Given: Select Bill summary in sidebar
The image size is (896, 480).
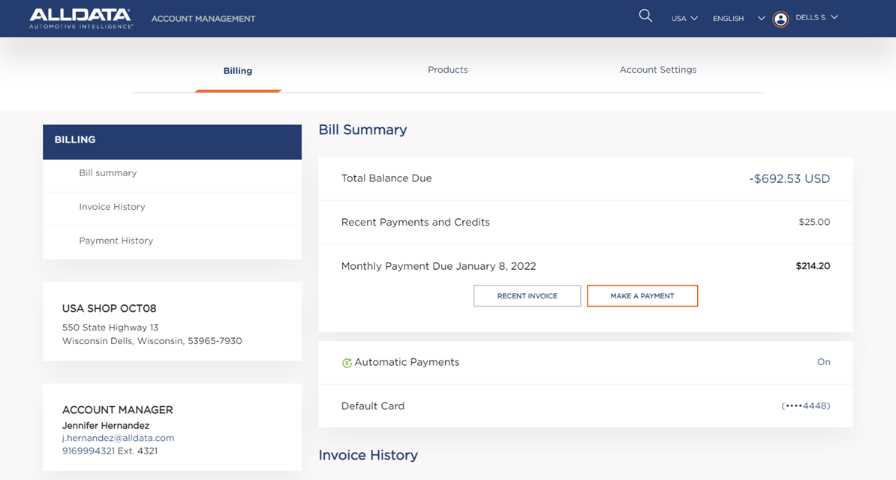Looking at the screenshot, I should click(108, 173).
